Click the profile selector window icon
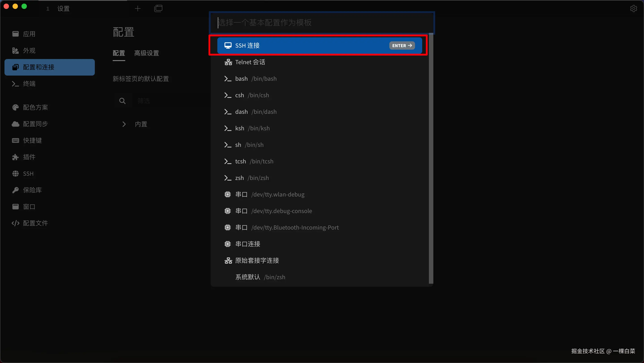The width and height of the screenshot is (644, 363). (158, 8)
